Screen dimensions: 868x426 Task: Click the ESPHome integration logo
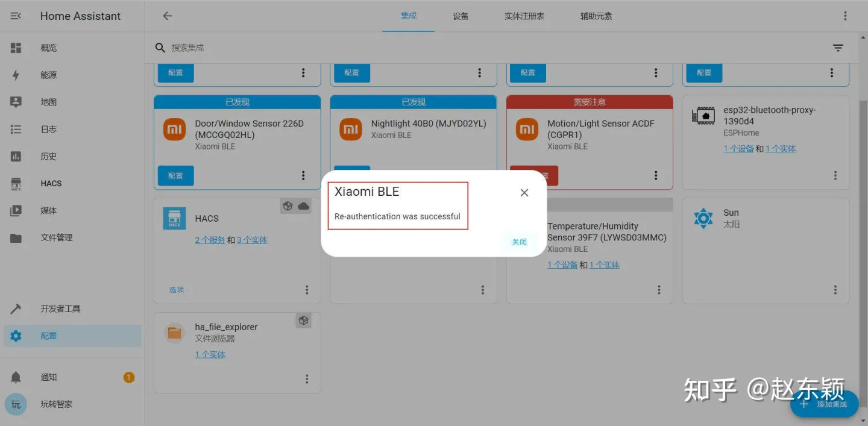click(703, 115)
